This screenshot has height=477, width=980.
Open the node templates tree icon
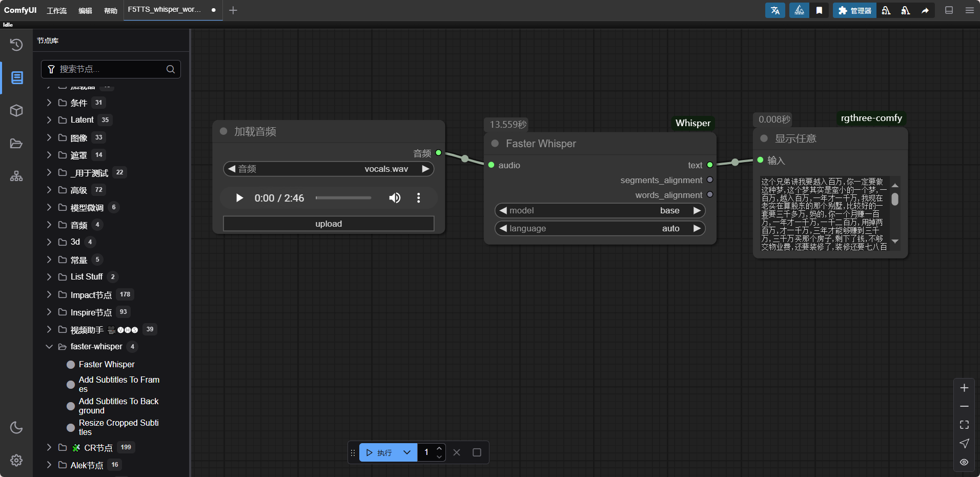pos(16,176)
